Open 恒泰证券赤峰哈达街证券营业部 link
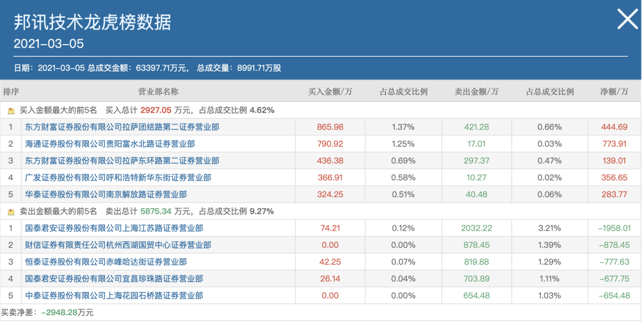The width and height of the screenshot is (644, 323). pyautogui.click(x=106, y=262)
